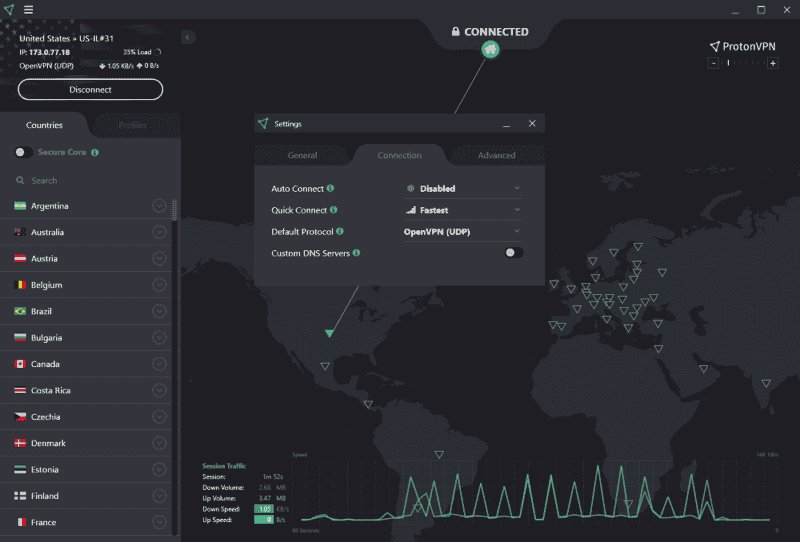Click the Custom DNS Servers info icon
The image size is (800, 542).
(357, 253)
